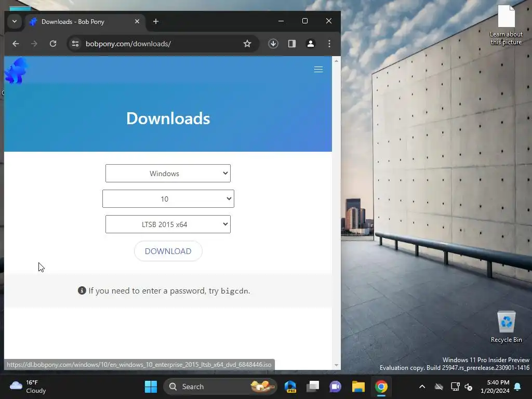Click the info icon beside password hint

(x=82, y=290)
